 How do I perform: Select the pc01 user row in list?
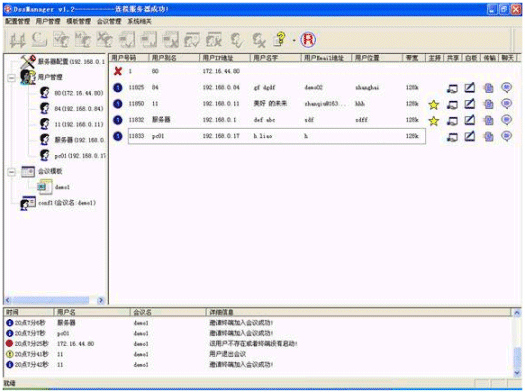277,136
